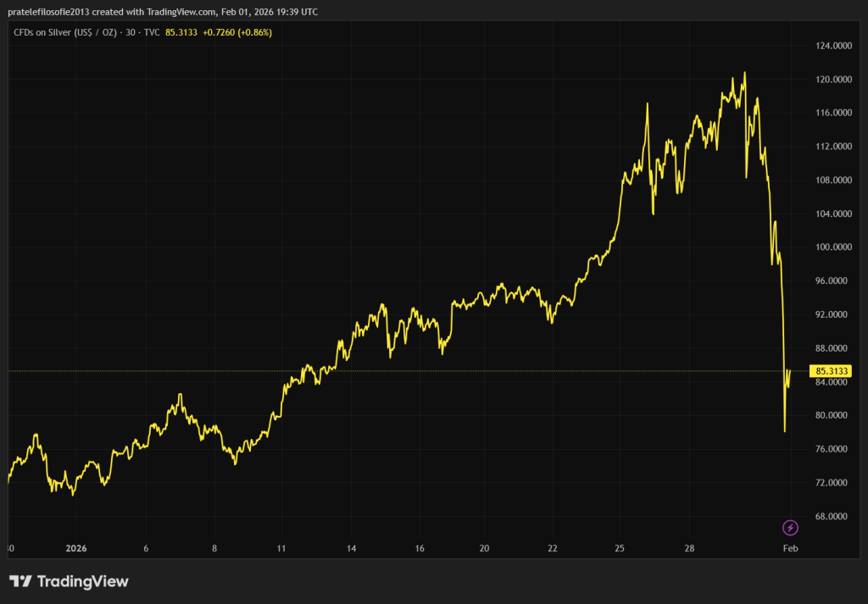Select the 100.0000 price axis label
868x604 pixels.
(831, 247)
